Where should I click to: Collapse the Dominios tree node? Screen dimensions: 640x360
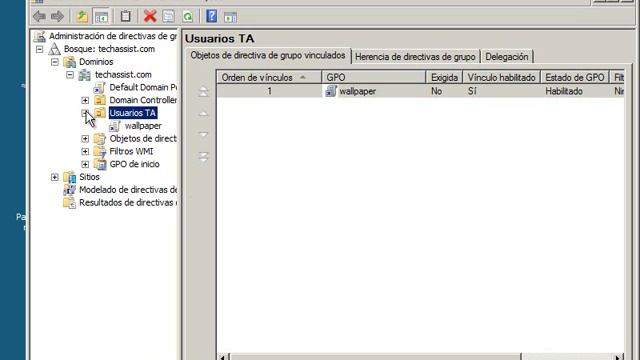pos(55,62)
